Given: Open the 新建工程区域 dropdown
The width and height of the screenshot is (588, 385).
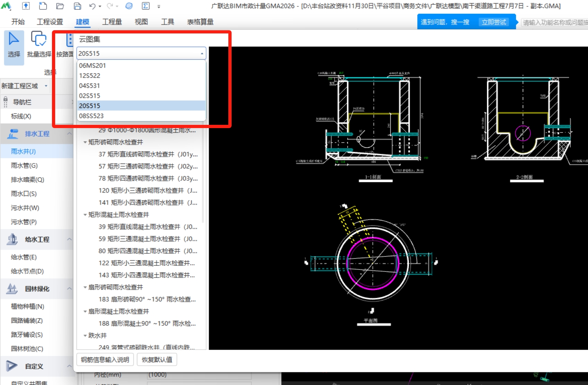Looking at the screenshot, I should point(46,86).
